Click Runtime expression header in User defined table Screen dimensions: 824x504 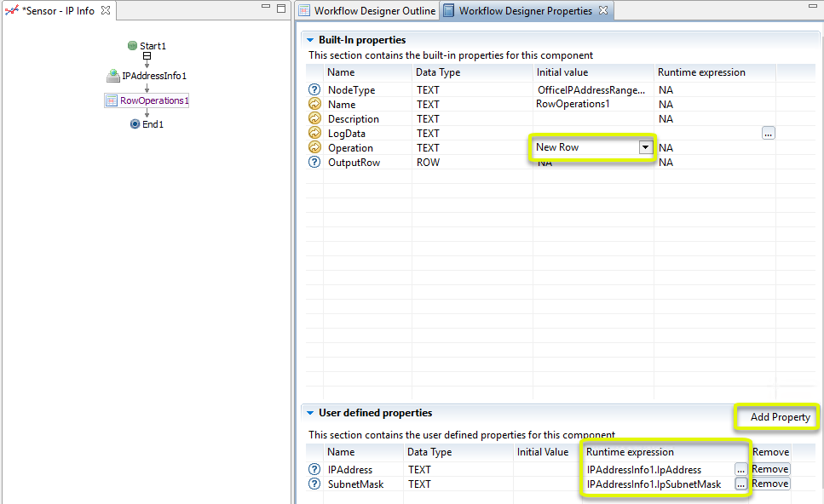(x=630, y=452)
